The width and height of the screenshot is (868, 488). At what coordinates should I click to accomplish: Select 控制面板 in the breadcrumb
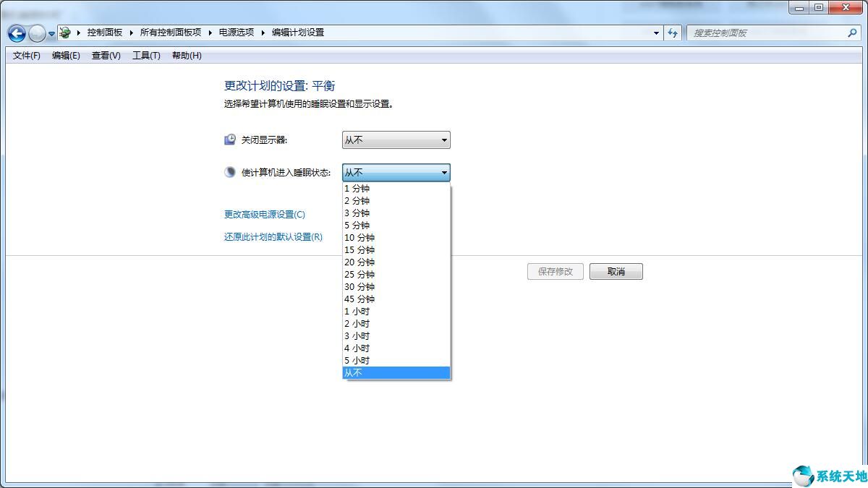(105, 33)
